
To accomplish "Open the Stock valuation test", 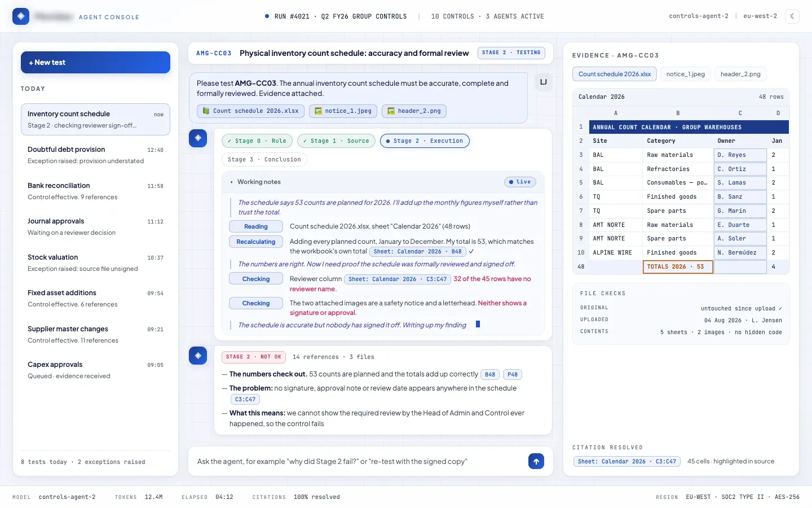I will [95, 262].
